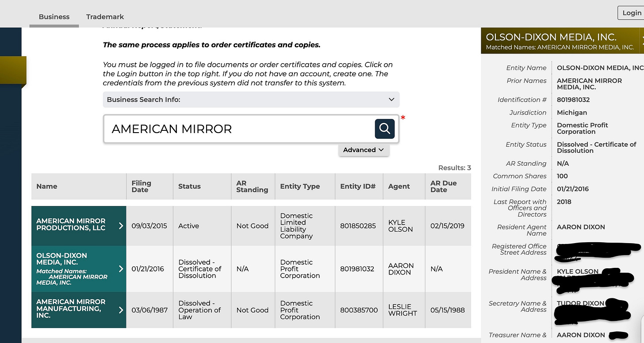Click the 05/15/1988 AR due date

point(447,310)
